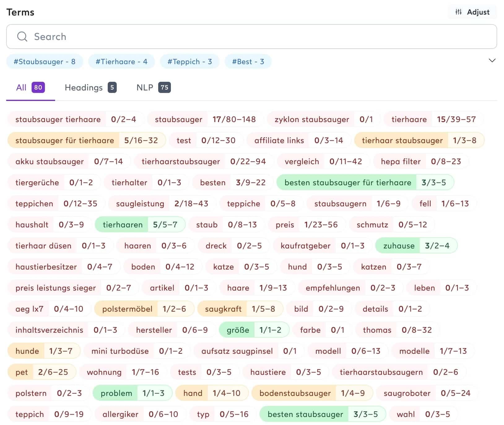
Task: Filter terms by #Best hashtag
Action: [248, 61]
